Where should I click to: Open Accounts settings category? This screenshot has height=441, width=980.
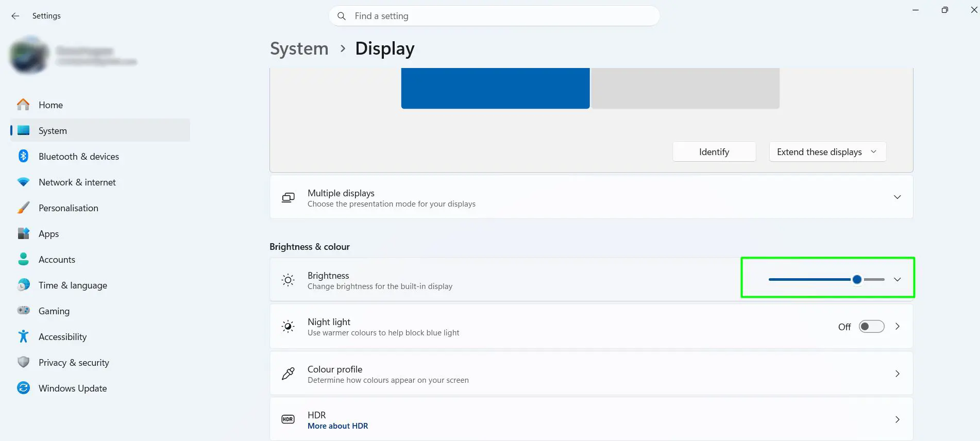click(x=100, y=259)
